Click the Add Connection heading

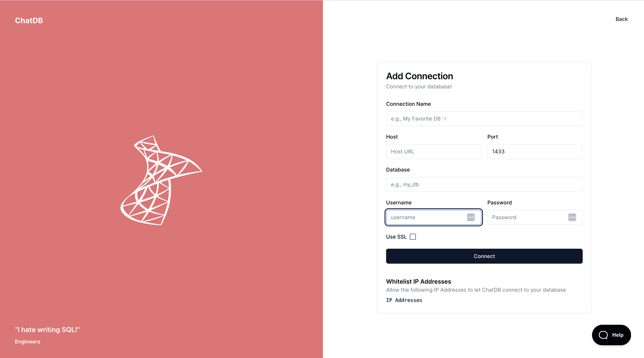pyautogui.click(x=419, y=76)
